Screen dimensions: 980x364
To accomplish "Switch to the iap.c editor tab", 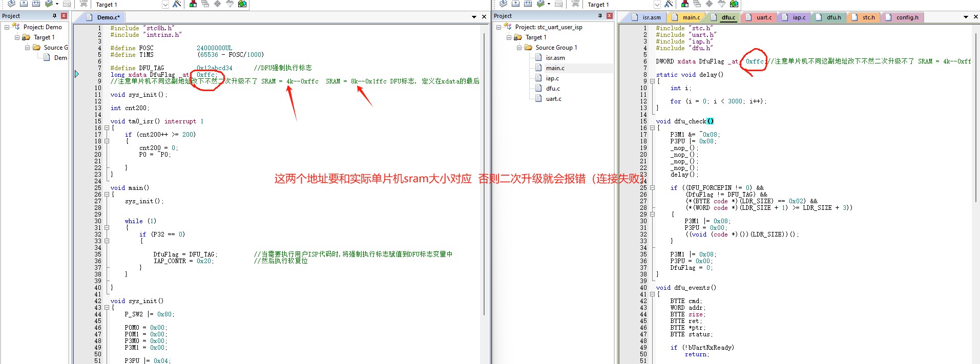I will [795, 17].
